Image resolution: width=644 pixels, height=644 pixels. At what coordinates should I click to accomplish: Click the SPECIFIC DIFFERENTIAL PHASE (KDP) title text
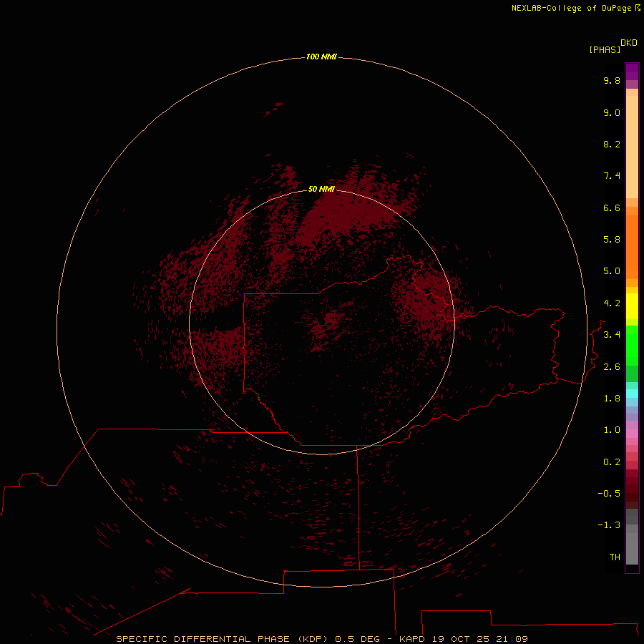[x=223, y=639]
